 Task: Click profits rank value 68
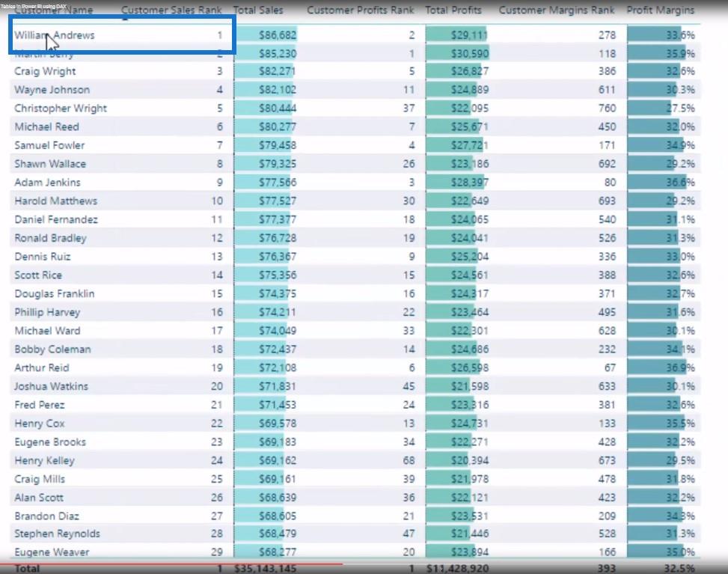tap(409, 462)
